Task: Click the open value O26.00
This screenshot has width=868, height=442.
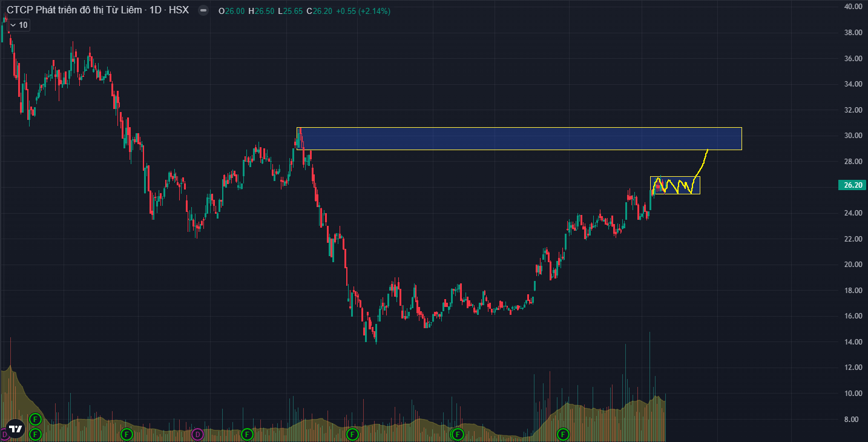Action: (231, 12)
